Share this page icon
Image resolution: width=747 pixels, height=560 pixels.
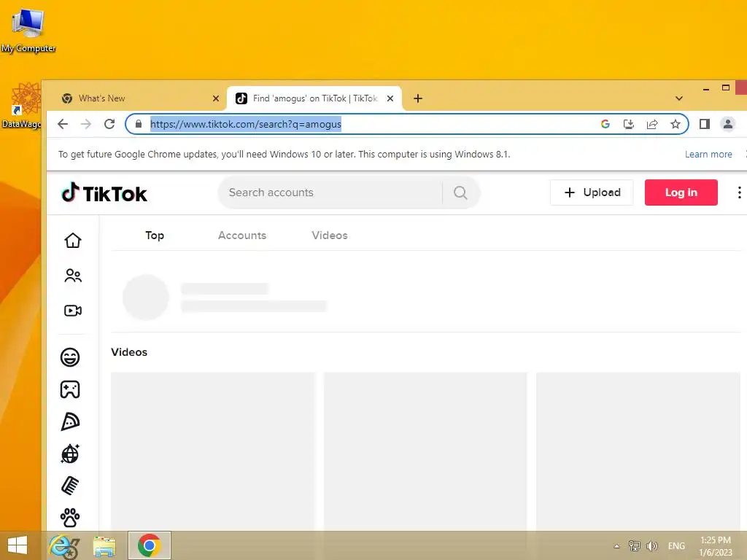652,124
